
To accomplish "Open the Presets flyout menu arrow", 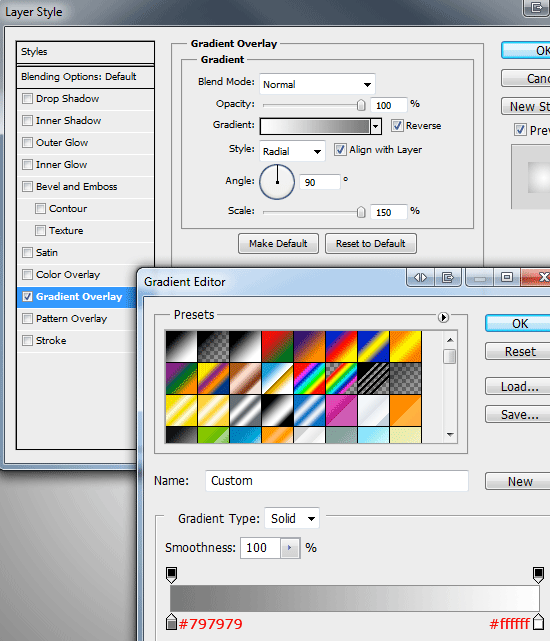I will point(443,317).
